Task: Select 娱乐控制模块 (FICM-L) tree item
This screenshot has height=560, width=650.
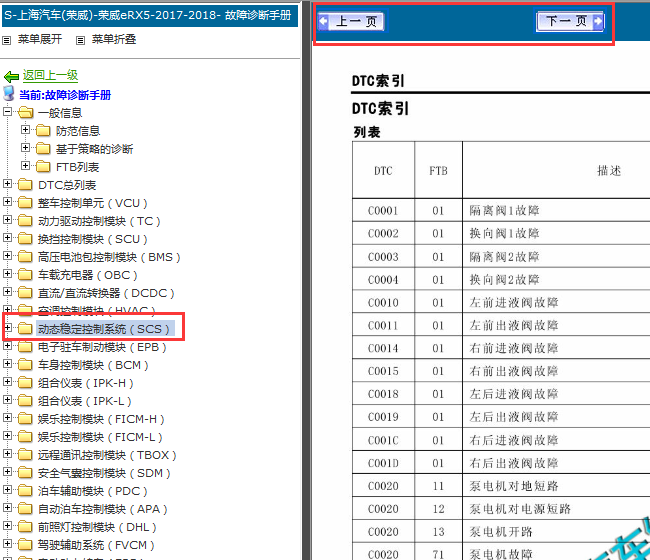Action: pyautogui.click(x=100, y=437)
